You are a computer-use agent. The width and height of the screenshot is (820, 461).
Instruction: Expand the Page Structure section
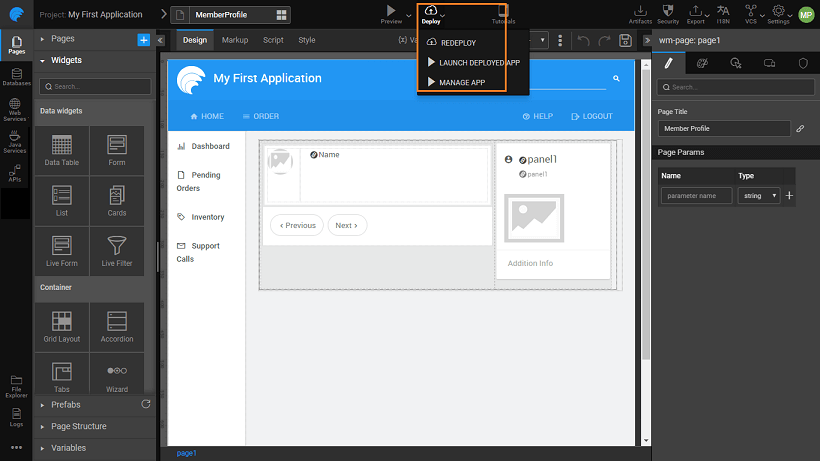[x=78, y=426]
